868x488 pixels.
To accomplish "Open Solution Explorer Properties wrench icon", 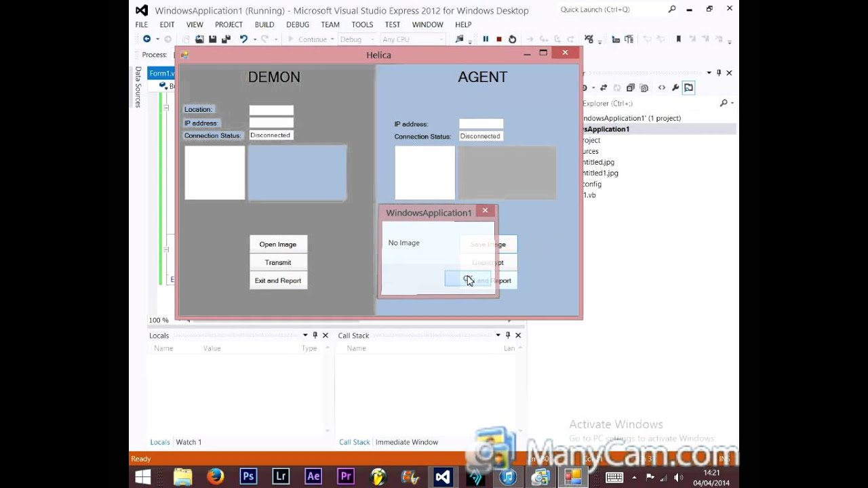I will [675, 87].
